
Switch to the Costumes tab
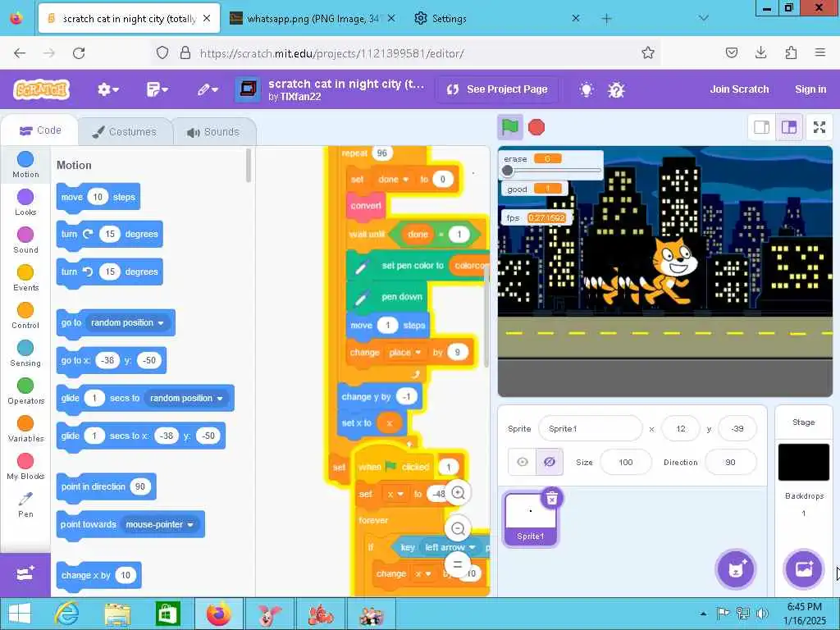125,131
